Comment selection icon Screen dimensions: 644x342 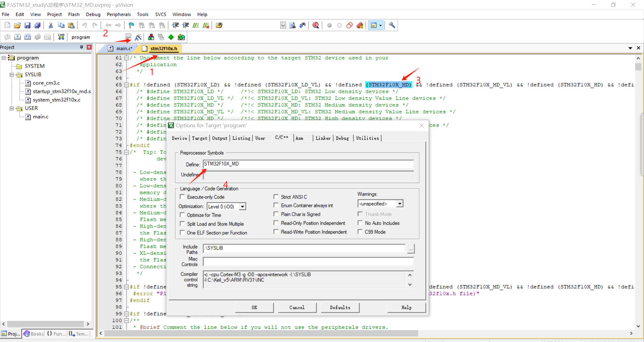click(196, 25)
